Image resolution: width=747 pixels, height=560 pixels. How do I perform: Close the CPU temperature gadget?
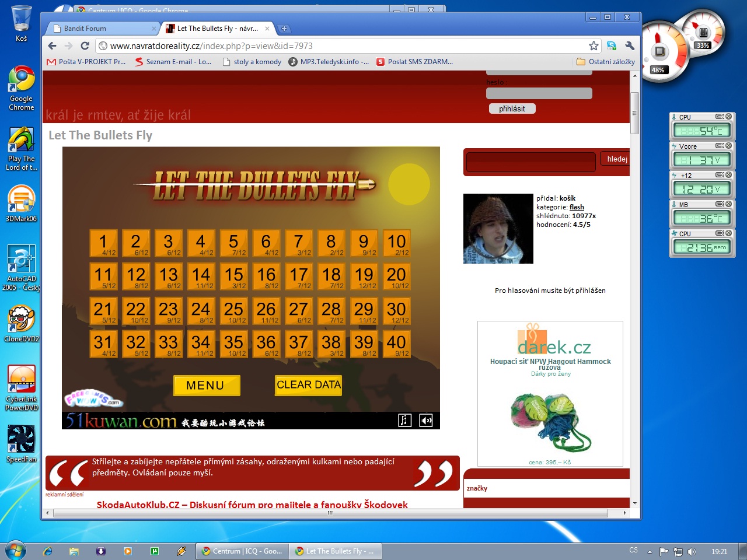(x=728, y=117)
